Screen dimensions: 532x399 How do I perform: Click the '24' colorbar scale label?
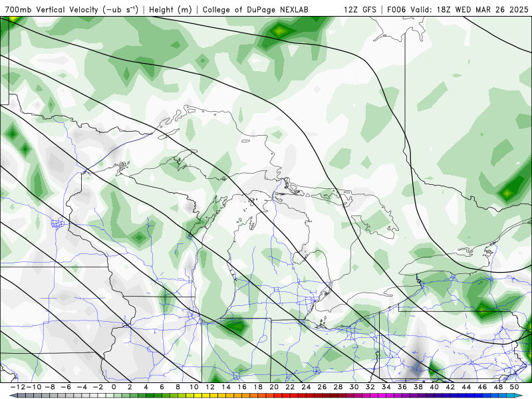coord(306,387)
